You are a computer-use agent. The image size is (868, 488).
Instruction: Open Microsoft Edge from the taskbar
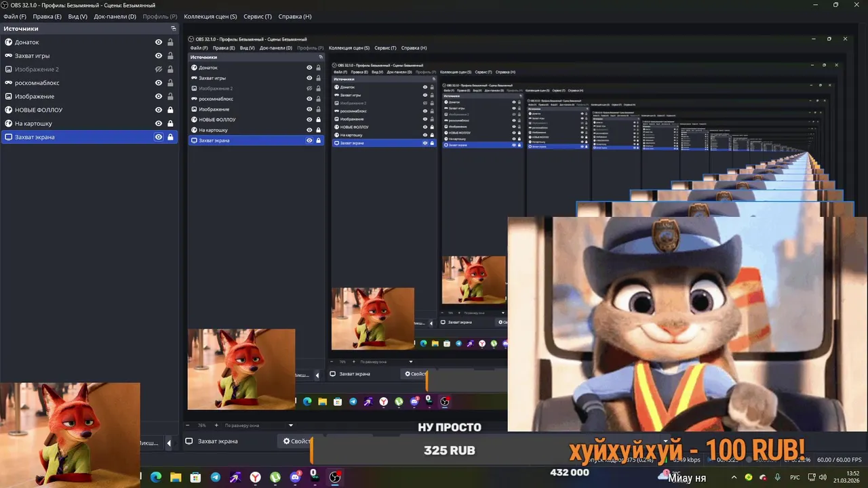pos(155,477)
